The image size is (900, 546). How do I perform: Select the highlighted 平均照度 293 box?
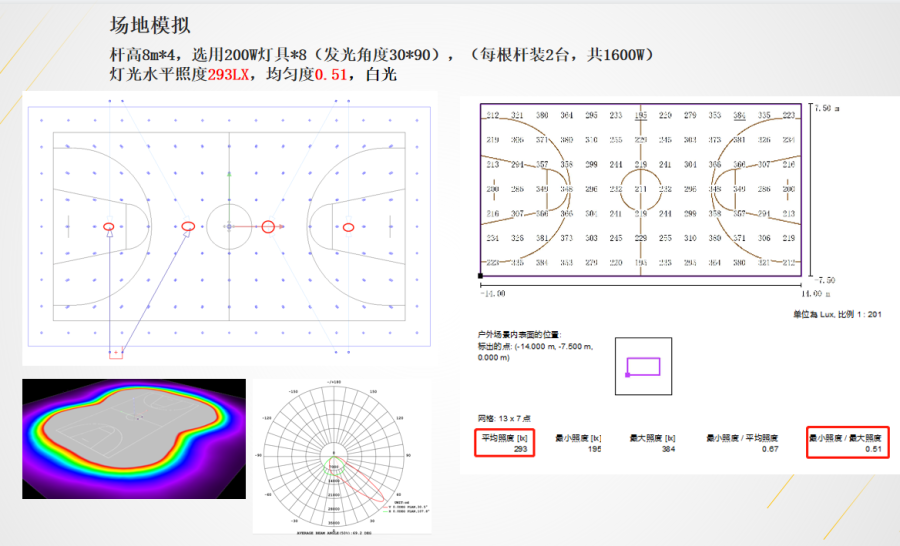coord(505,443)
